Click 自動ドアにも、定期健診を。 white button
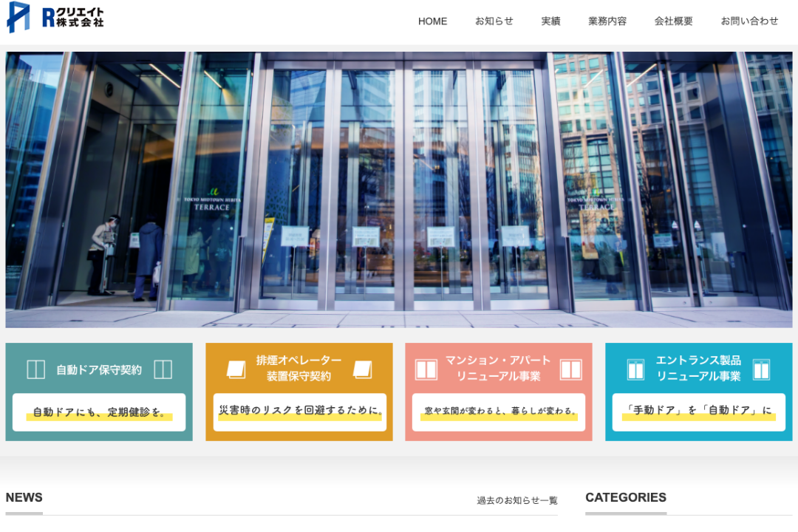The width and height of the screenshot is (798, 532). [99, 412]
